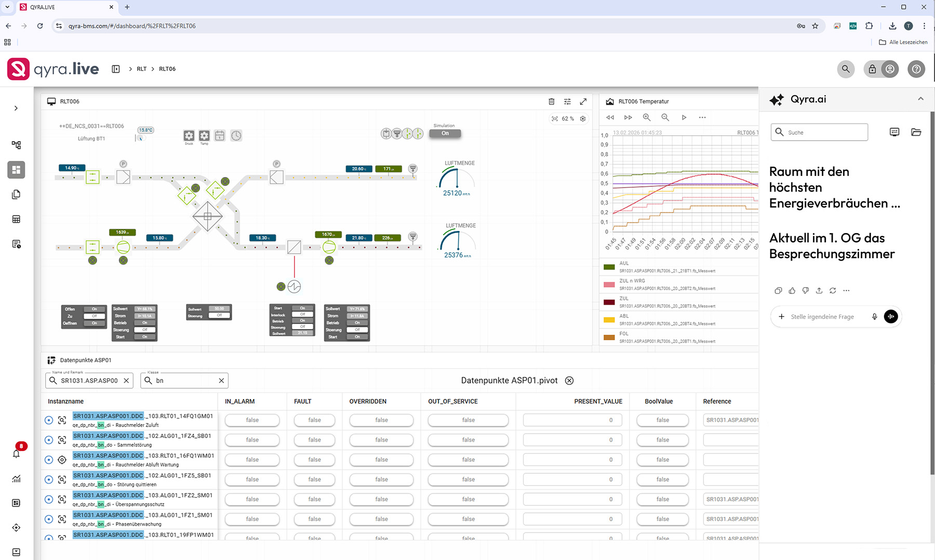
Task: Close the Datenpunkte ASP01.pivot view
Action: click(x=569, y=380)
